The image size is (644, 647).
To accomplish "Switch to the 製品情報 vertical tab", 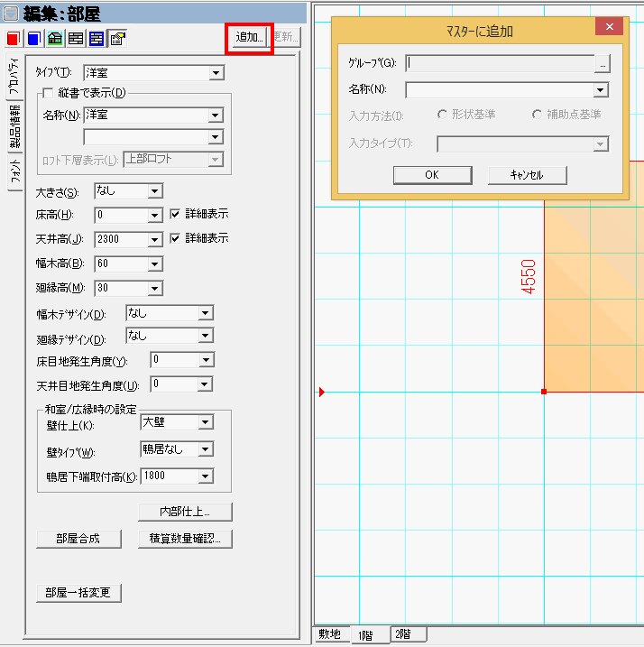I will (14, 126).
